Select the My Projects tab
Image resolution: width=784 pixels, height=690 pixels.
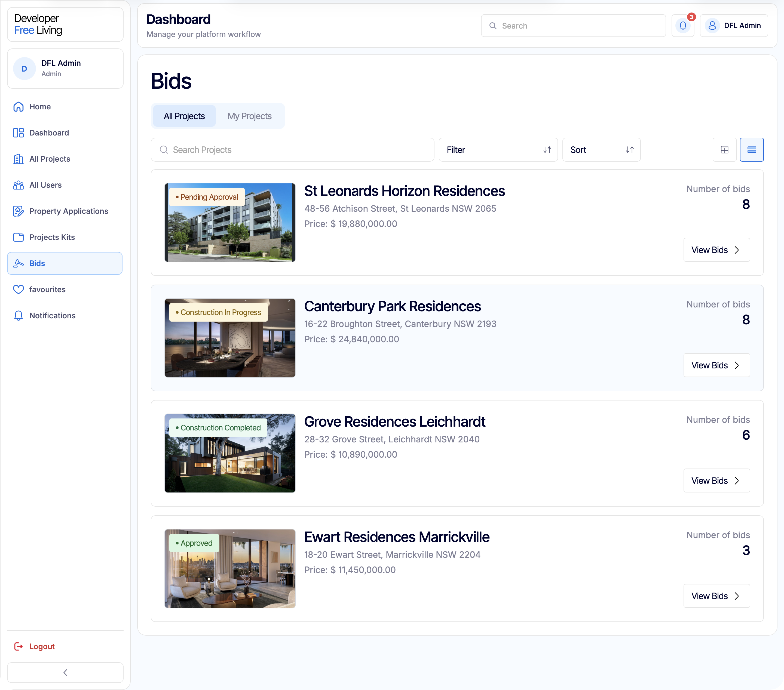point(249,116)
